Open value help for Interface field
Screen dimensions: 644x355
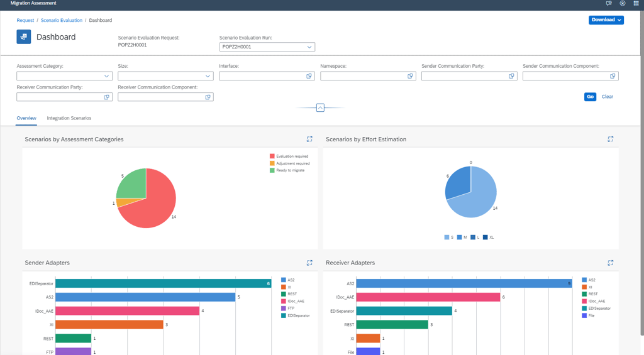pyautogui.click(x=309, y=76)
